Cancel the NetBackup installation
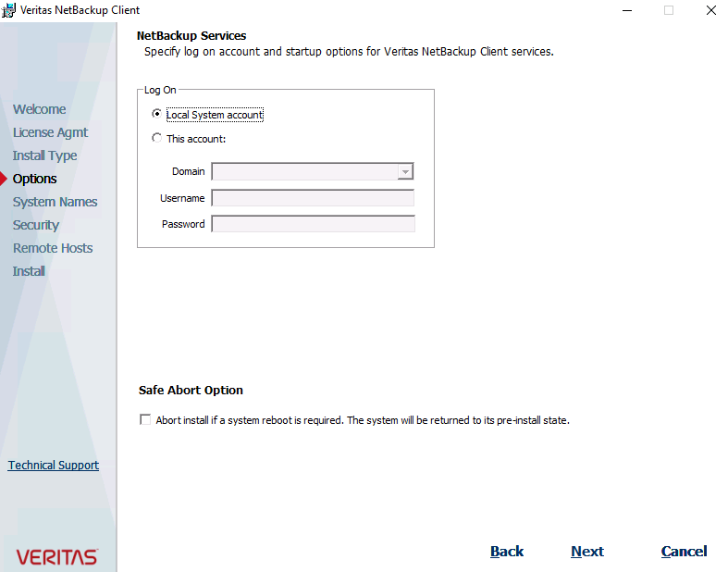This screenshot has width=728, height=572. pos(684,552)
